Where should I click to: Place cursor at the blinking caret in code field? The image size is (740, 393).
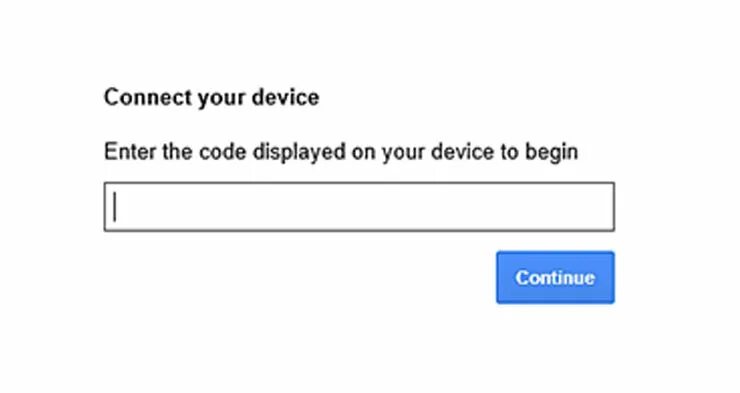(115, 207)
